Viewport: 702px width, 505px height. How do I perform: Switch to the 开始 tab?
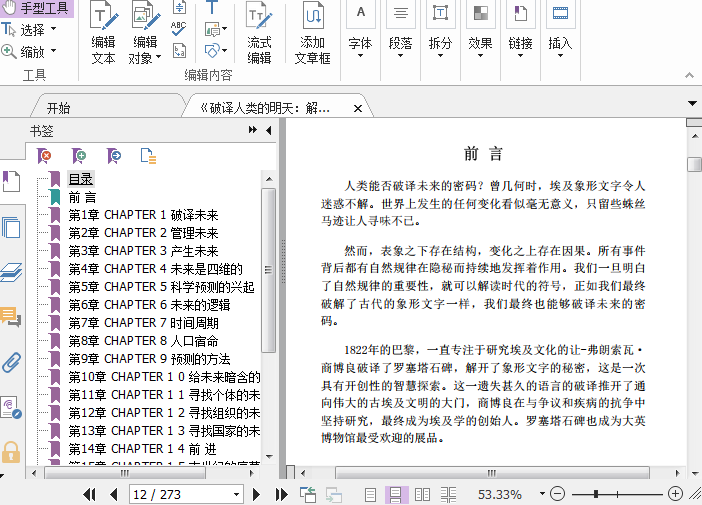coord(58,108)
